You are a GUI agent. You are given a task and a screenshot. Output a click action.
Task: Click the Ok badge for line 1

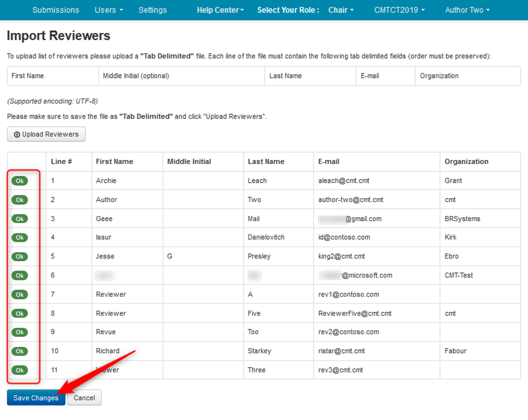point(20,181)
